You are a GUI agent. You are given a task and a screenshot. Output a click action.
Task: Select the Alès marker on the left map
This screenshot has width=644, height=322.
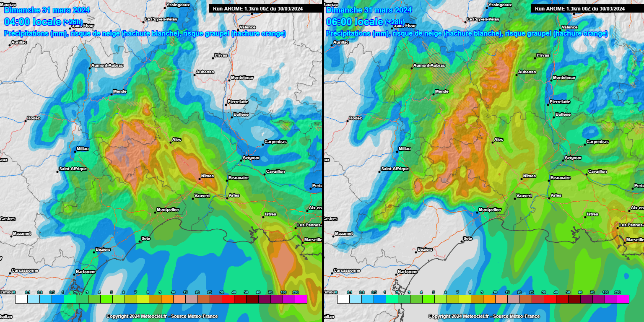click(171, 143)
